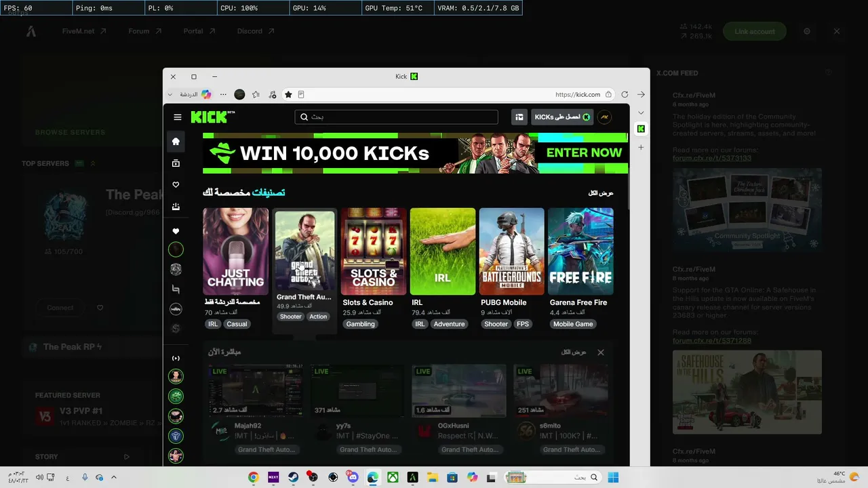Add a new tab with the plus icon
The width and height of the screenshot is (868, 488).
tap(641, 147)
